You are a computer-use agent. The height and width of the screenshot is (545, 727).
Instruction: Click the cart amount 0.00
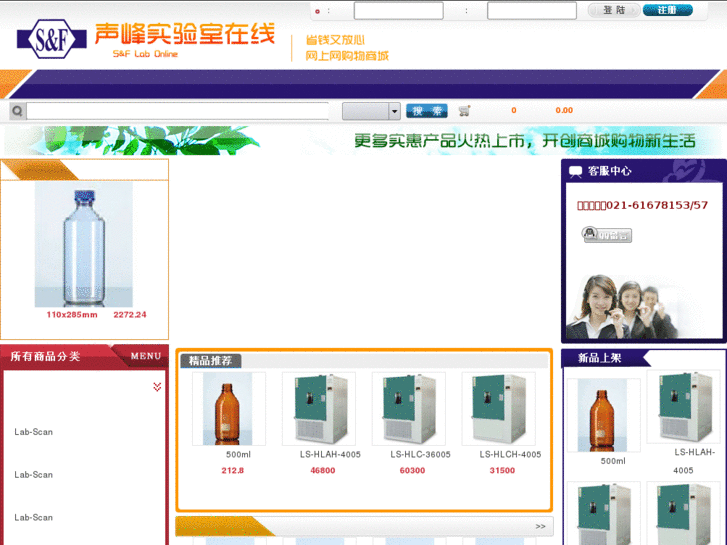pos(564,110)
